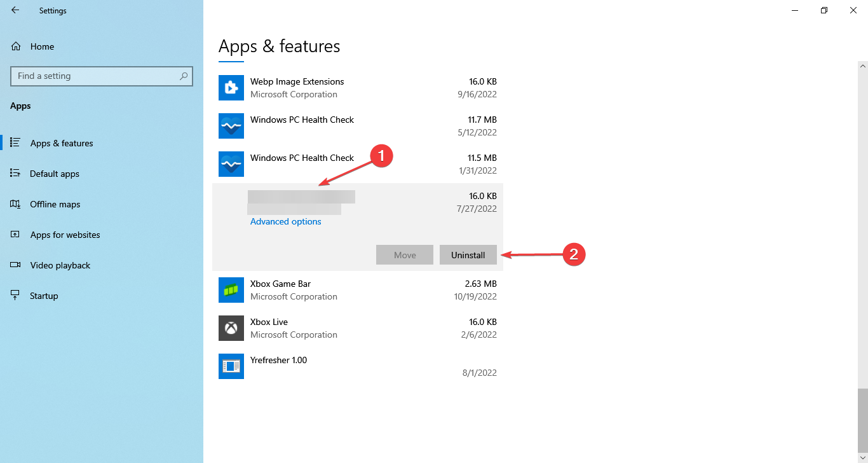Click the Home icon in sidebar

(x=16, y=46)
